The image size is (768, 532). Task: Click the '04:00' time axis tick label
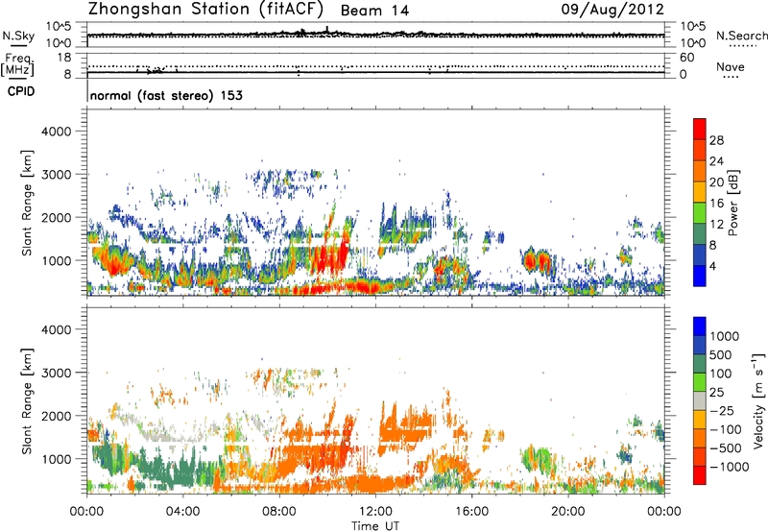coord(183,512)
